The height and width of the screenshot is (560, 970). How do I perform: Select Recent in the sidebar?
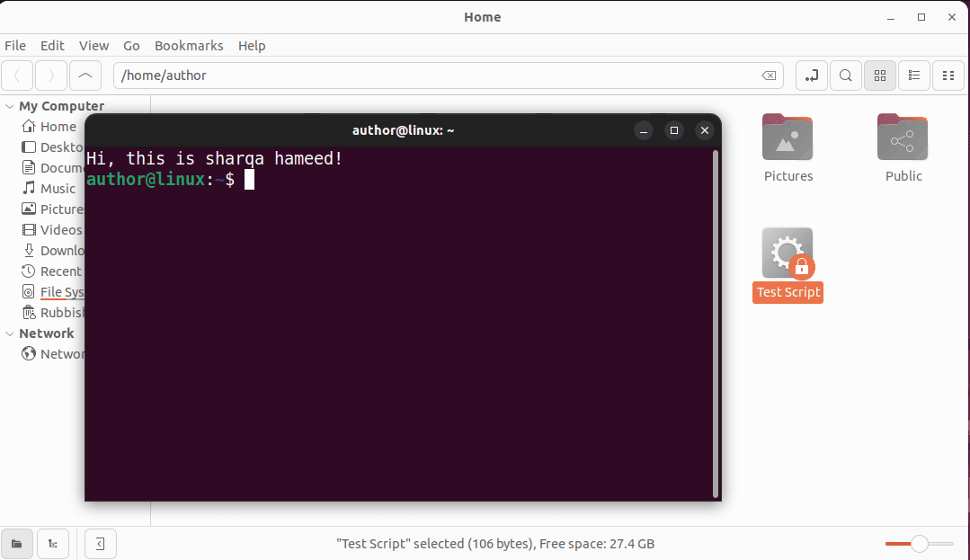(52, 271)
